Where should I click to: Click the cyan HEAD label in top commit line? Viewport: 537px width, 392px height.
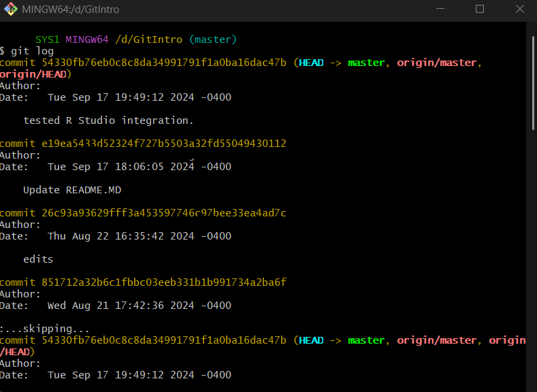click(x=311, y=63)
